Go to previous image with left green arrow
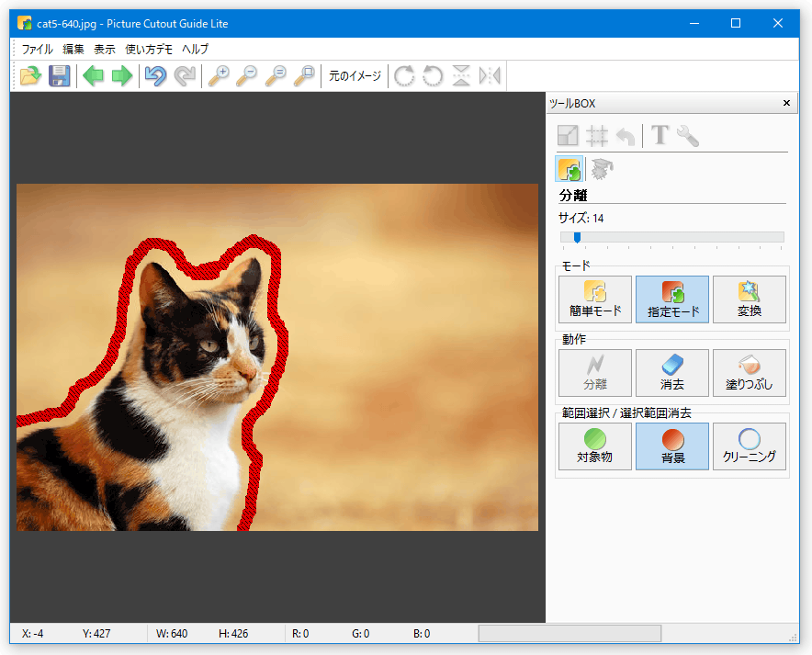Viewport: 812px width, 655px height. click(x=94, y=76)
